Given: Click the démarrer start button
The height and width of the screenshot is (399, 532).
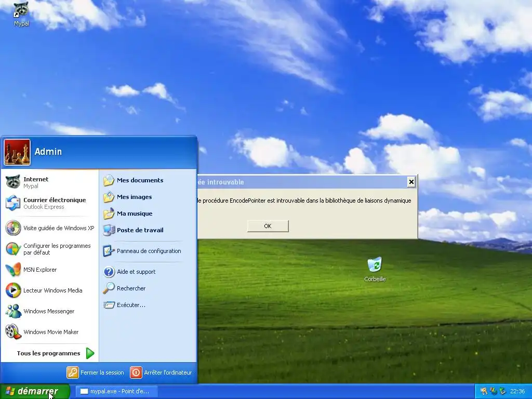Looking at the screenshot, I should pos(35,391).
